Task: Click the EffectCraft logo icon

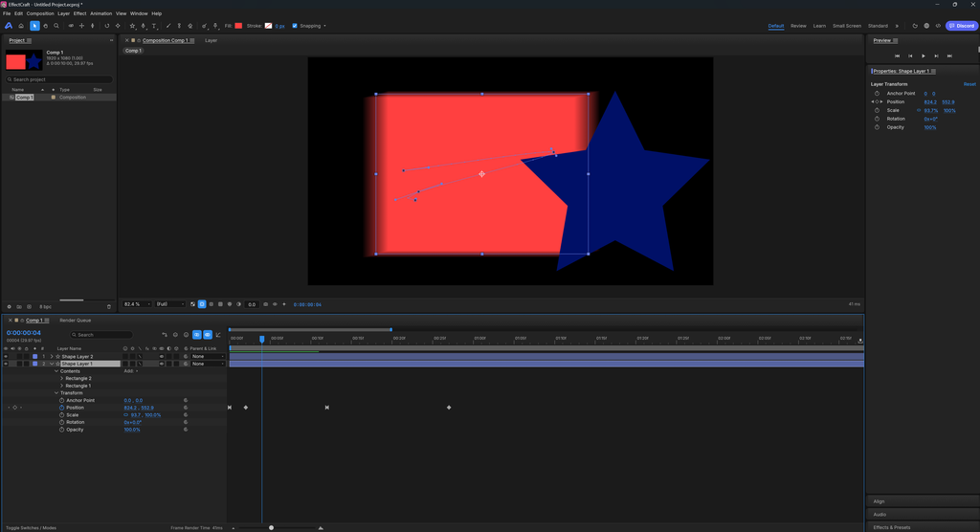Action: point(8,26)
